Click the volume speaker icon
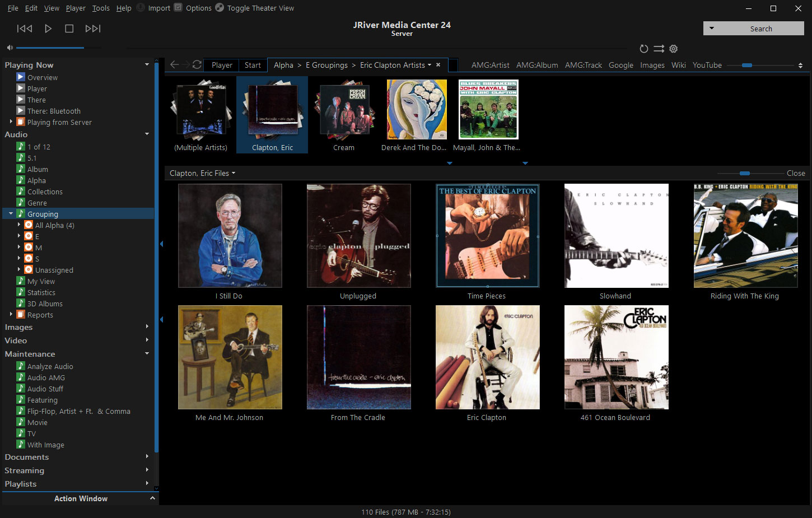The height and width of the screenshot is (518, 812). (10, 48)
